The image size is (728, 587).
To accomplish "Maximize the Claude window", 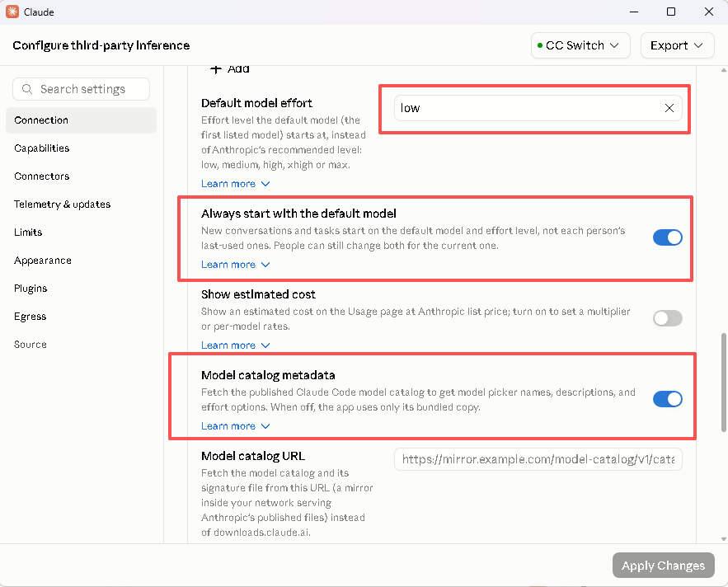I will click(x=671, y=12).
